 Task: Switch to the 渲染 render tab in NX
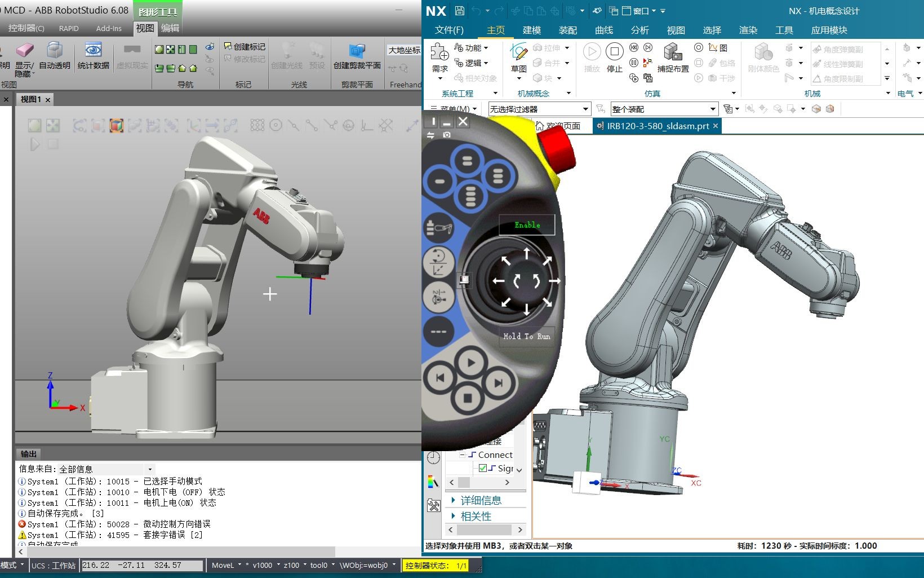[748, 30]
